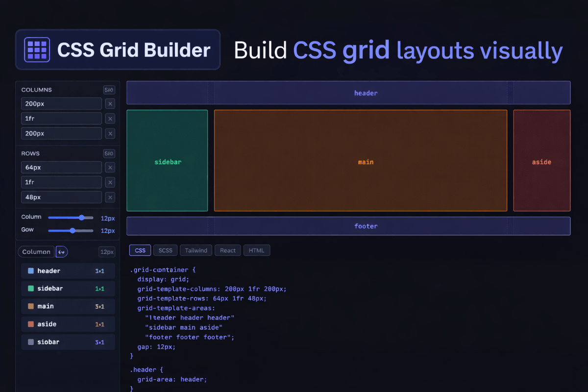Click the green swatch of the sidebar area

31,289
